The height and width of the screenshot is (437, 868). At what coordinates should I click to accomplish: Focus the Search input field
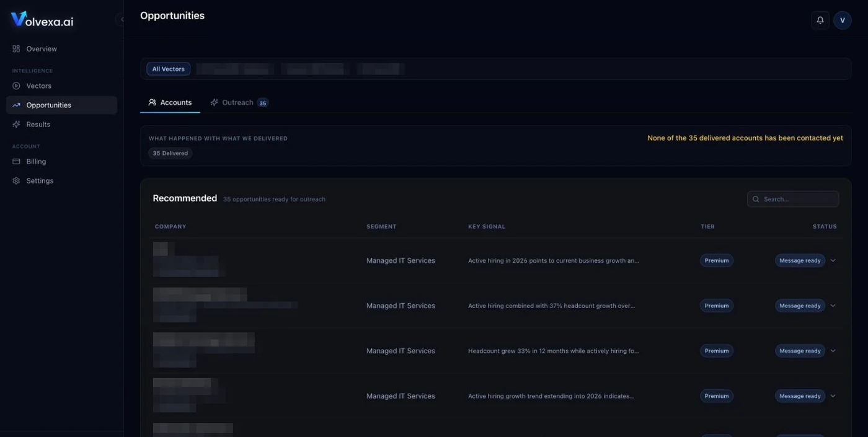(793, 199)
